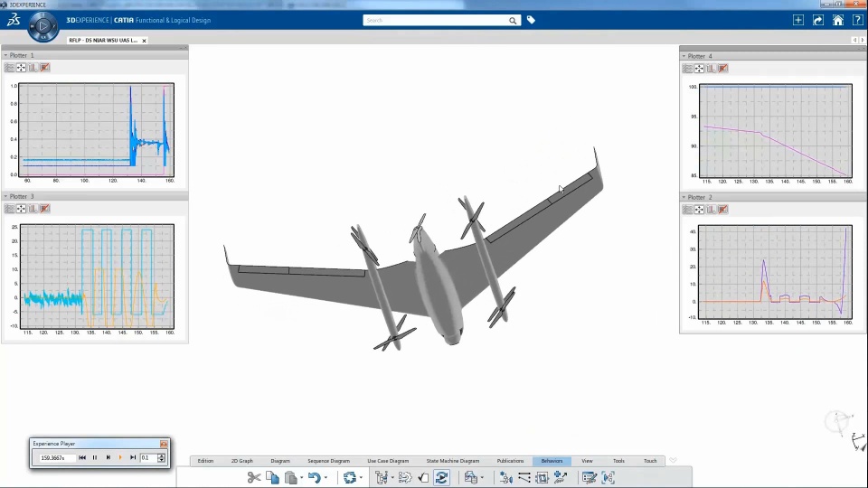Viewport: 868px width, 488px height.
Task: Click Plotter 1 clear plot icon
Action: click(45, 68)
